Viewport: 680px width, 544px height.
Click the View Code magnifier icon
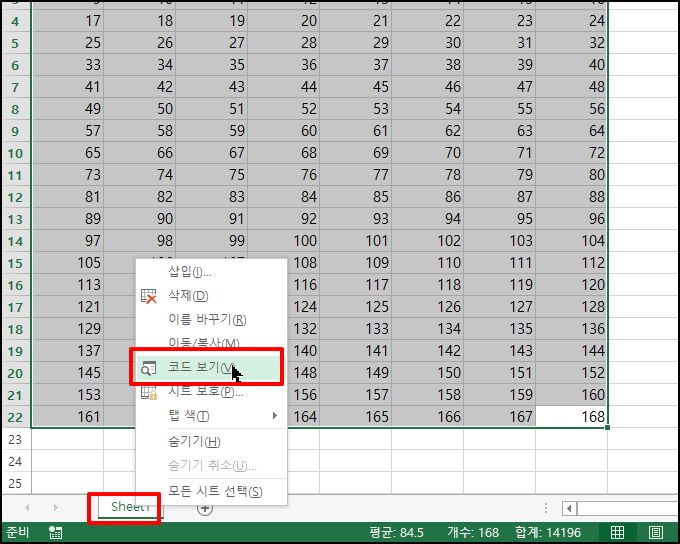point(149,368)
